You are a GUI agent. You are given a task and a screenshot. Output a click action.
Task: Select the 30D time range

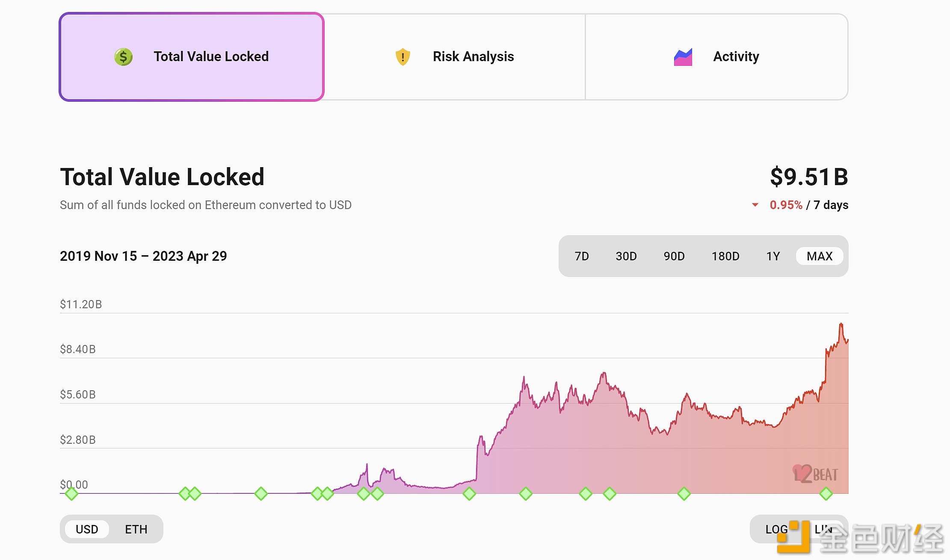pyautogui.click(x=626, y=256)
